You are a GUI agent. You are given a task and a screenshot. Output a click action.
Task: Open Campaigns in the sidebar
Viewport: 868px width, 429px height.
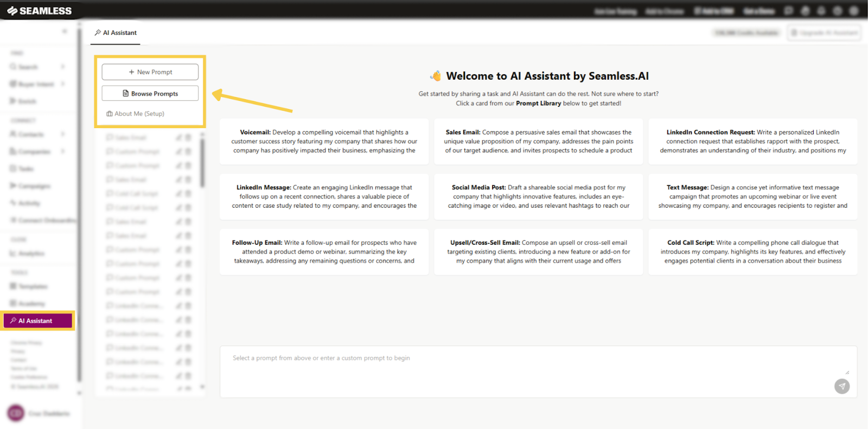(x=30, y=186)
